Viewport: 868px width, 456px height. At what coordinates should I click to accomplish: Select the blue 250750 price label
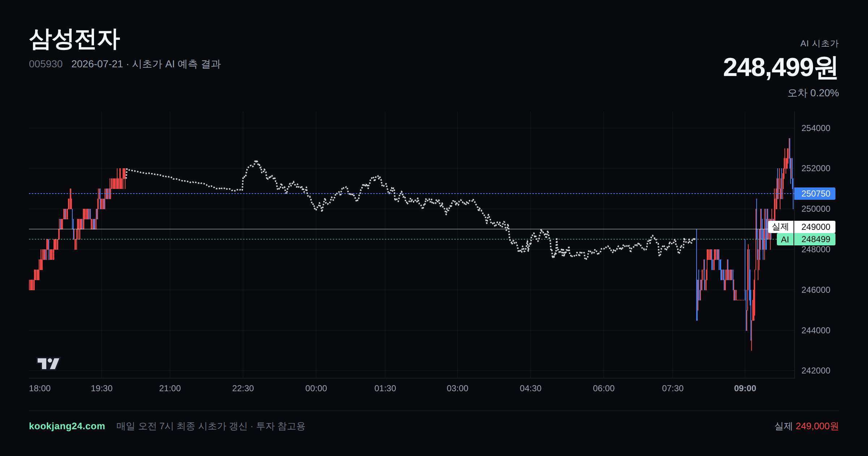pos(815,194)
